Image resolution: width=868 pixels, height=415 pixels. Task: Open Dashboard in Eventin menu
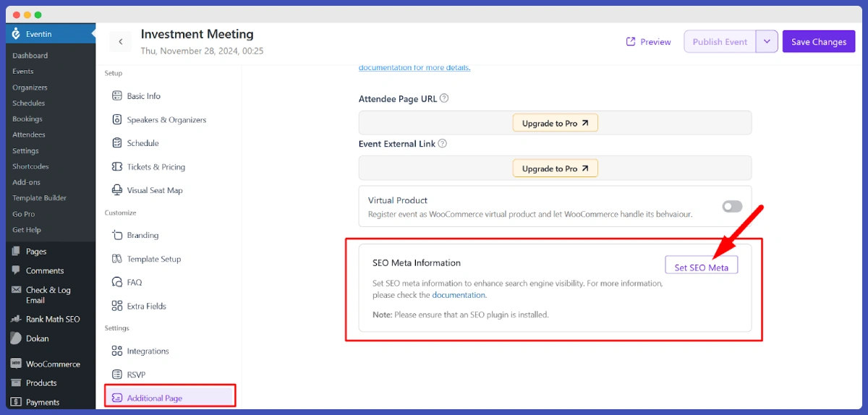coord(30,56)
